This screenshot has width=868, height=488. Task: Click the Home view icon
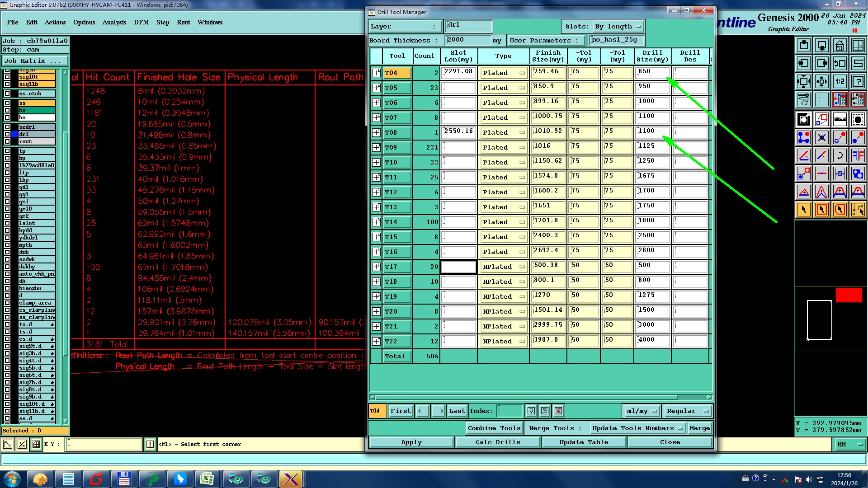[x=840, y=45]
